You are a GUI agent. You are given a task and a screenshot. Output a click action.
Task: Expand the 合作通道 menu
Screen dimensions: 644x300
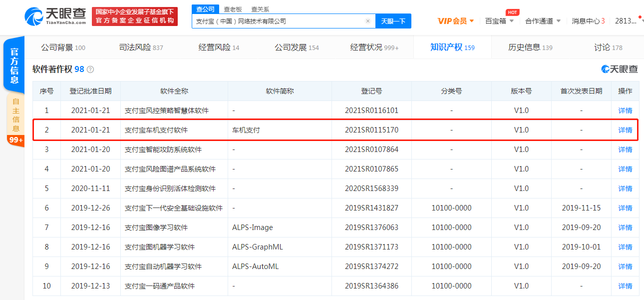pyautogui.click(x=543, y=21)
